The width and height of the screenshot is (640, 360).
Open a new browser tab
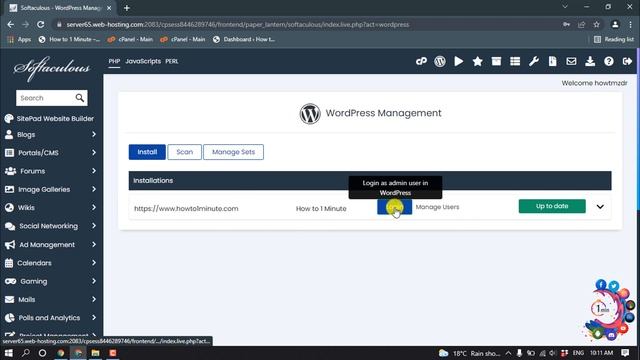127,8
